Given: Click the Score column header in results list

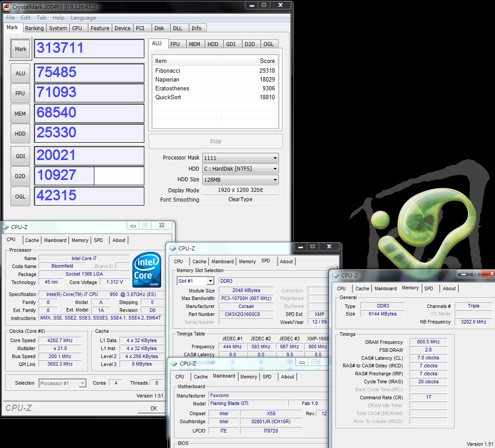Looking at the screenshot, I should pos(250,61).
